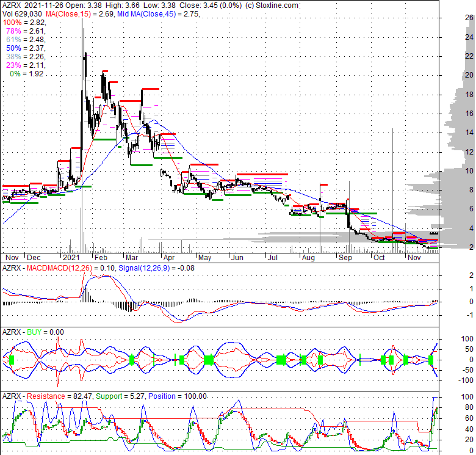Click the Aug month label on time axis
The height and width of the screenshot is (455, 476).
point(308,258)
